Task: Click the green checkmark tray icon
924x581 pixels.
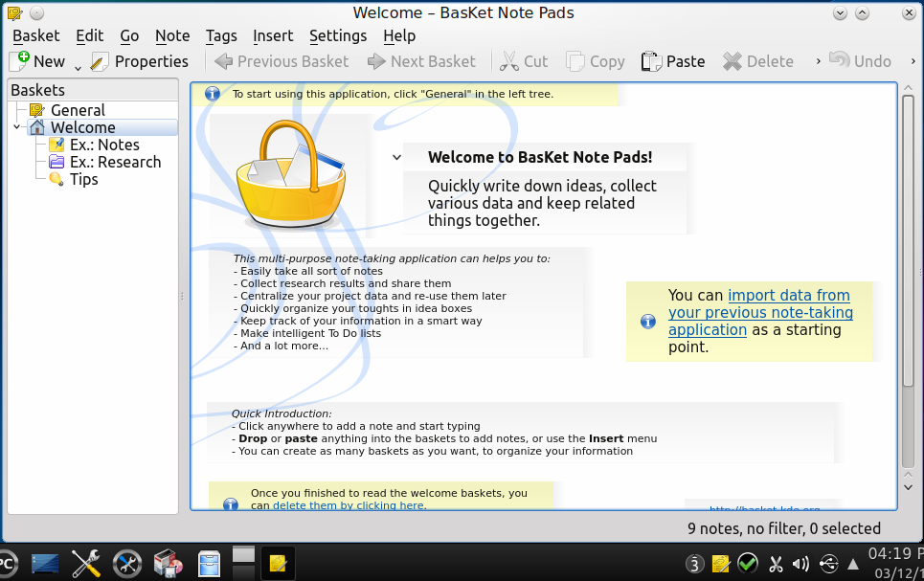Action: tap(747, 564)
